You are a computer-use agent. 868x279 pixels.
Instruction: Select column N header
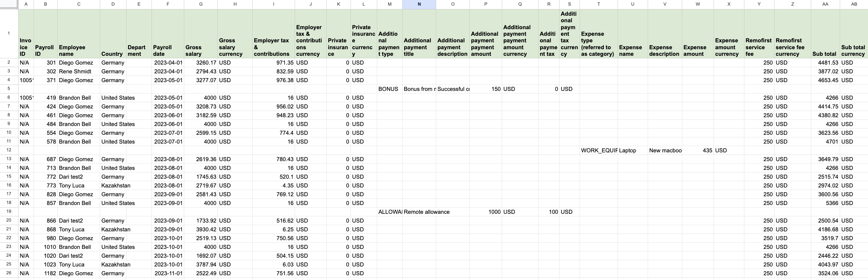419,4
